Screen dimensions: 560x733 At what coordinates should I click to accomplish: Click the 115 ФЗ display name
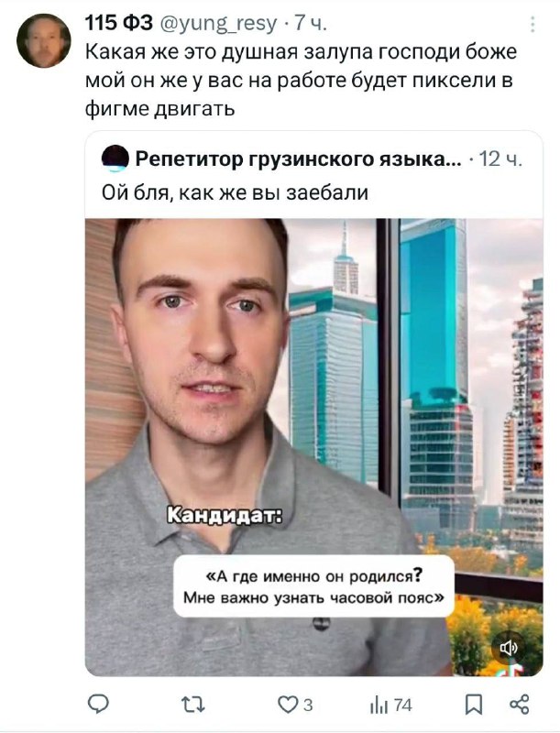tap(119, 23)
